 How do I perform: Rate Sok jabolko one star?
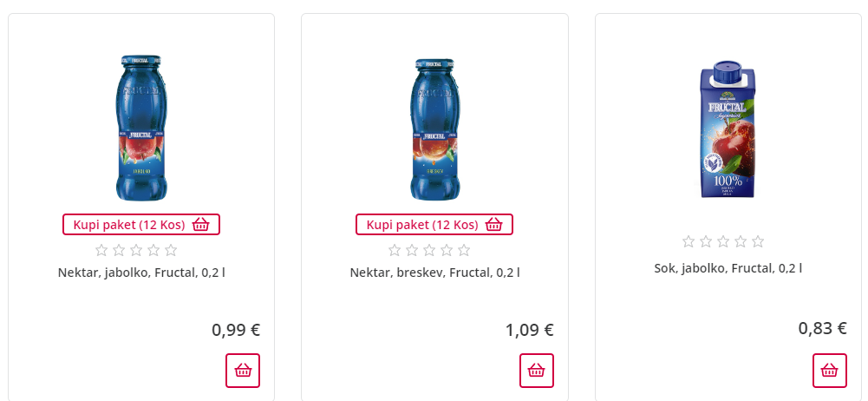tap(689, 241)
